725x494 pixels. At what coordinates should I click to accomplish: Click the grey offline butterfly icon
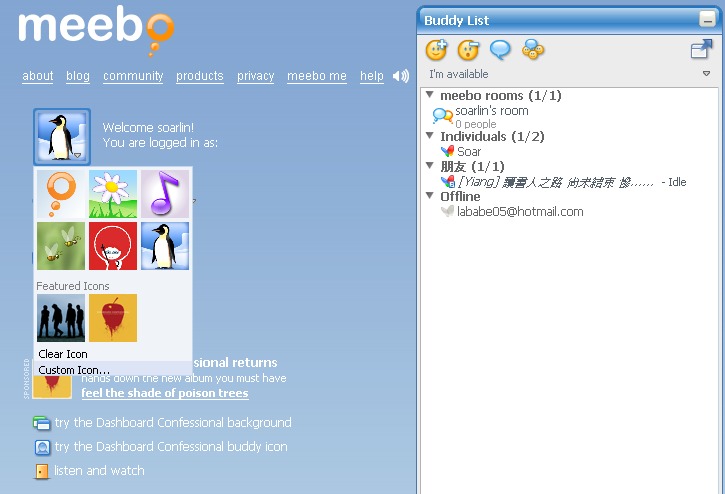point(447,211)
